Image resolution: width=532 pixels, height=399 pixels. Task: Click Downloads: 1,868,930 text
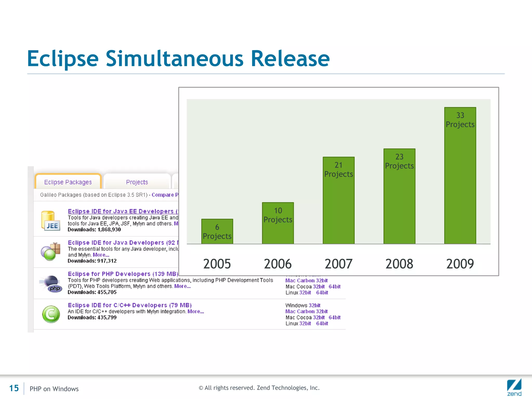94,230
